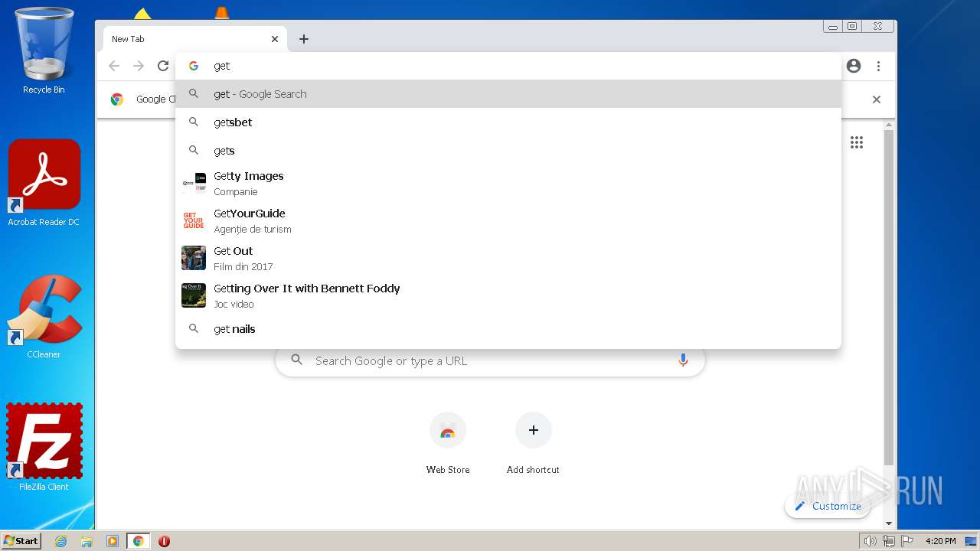The image size is (980, 551).
Task: Click the network tray icon
Action: [x=888, y=541]
